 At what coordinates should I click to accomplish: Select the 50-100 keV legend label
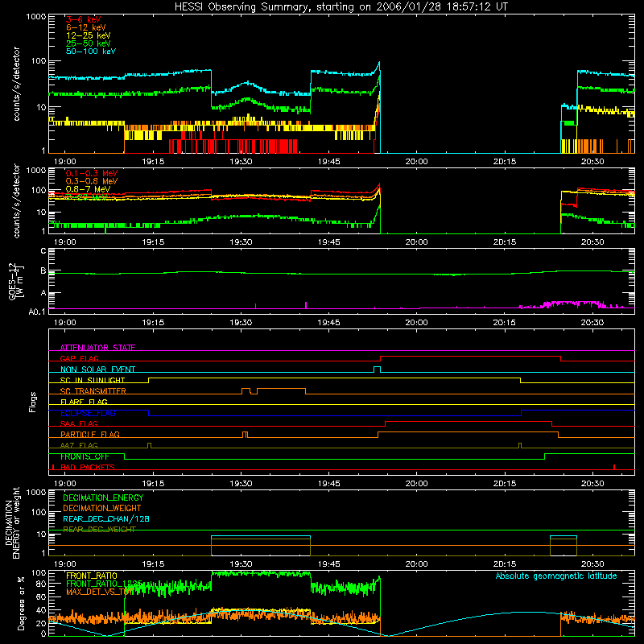click(x=91, y=52)
